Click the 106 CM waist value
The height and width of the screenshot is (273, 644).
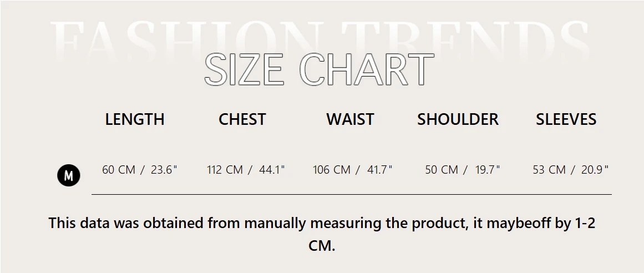(x=332, y=170)
